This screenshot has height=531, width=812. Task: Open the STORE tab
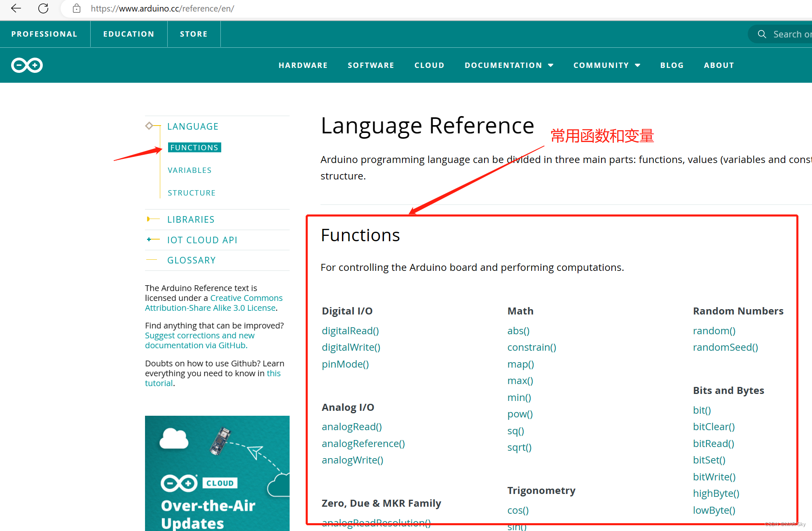click(194, 34)
